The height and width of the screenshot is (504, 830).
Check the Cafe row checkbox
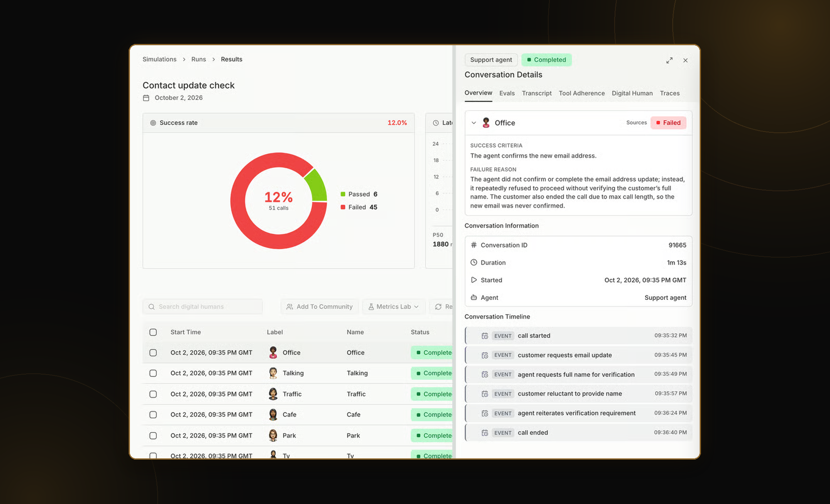[153, 414]
